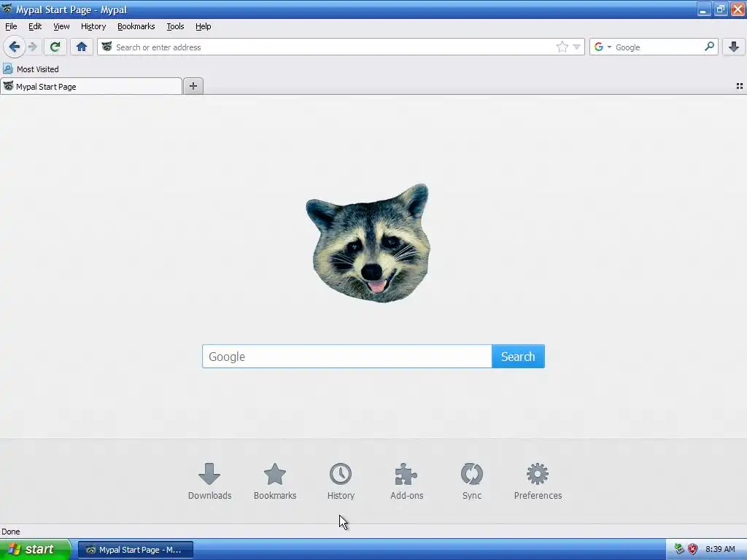Open History via the clock icon shortcut
Image resolution: width=747 pixels, height=560 pixels.
341,481
